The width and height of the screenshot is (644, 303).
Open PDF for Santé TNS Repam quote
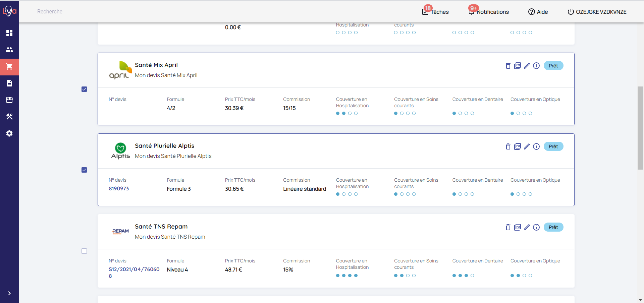point(518,227)
